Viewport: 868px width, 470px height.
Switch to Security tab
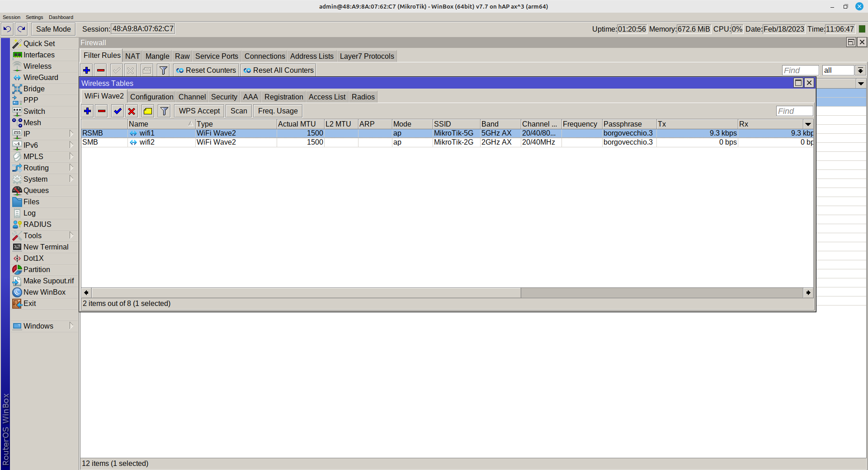[224, 97]
